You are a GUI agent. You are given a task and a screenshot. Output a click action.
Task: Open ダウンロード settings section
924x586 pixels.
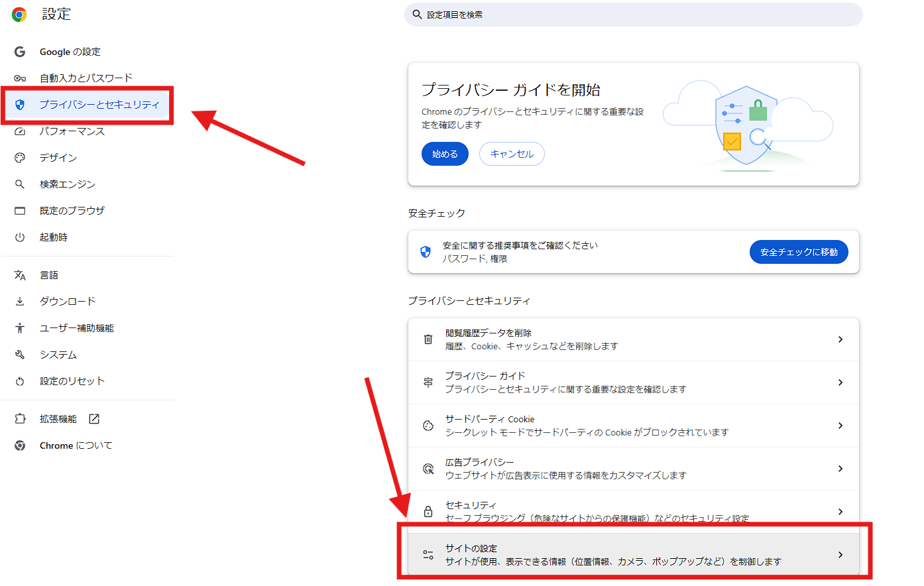[68, 302]
